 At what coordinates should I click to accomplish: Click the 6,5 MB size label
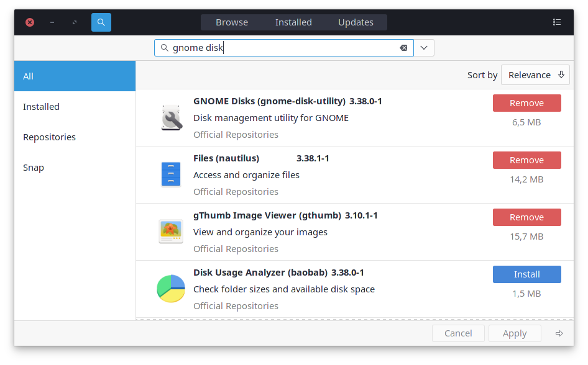(x=526, y=122)
